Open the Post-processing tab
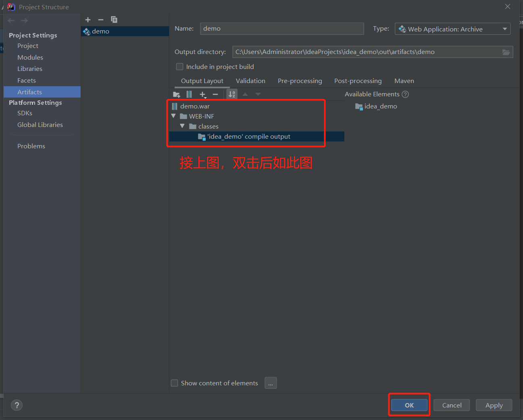The height and width of the screenshot is (420, 523). pos(358,81)
